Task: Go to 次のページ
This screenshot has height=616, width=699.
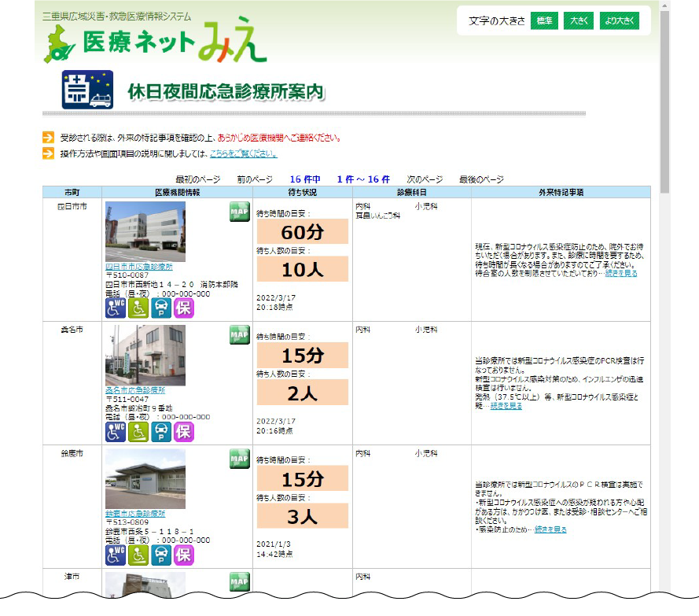Action: (x=425, y=179)
